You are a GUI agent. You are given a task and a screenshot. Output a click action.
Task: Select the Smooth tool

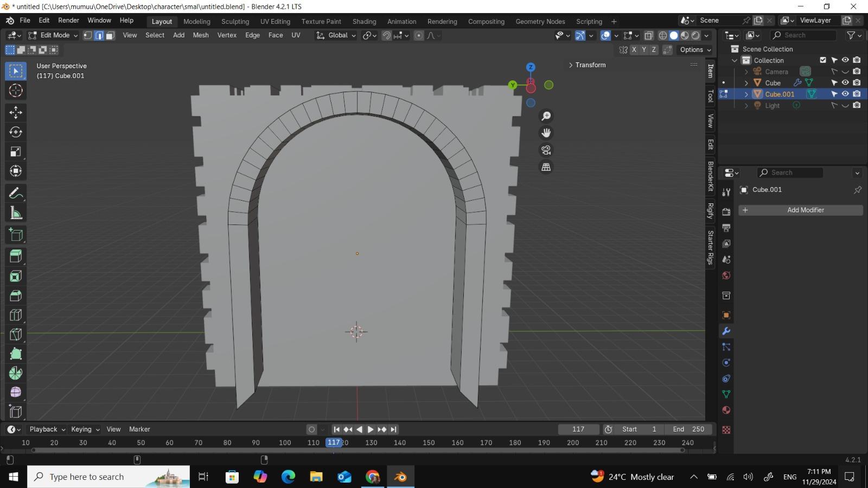(x=16, y=392)
